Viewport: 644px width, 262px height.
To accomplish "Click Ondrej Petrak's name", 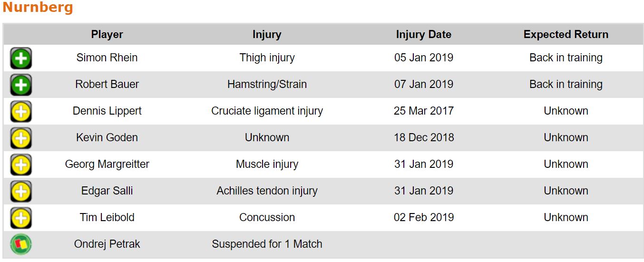I will point(107,244).
